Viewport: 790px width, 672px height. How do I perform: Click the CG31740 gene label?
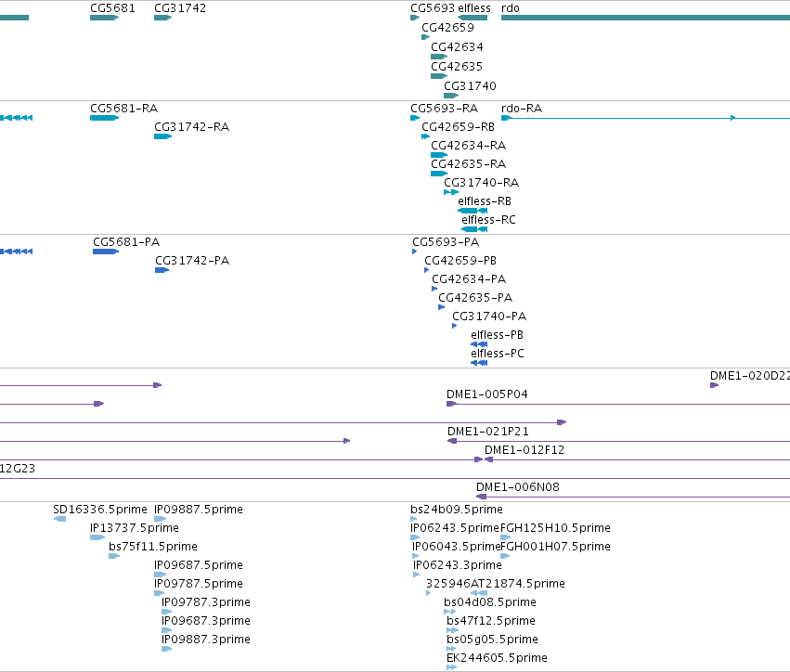click(x=470, y=86)
